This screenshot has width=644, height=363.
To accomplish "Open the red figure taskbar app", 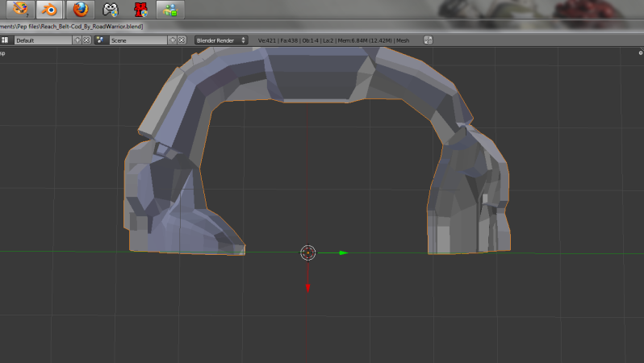I will pos(141,9).
